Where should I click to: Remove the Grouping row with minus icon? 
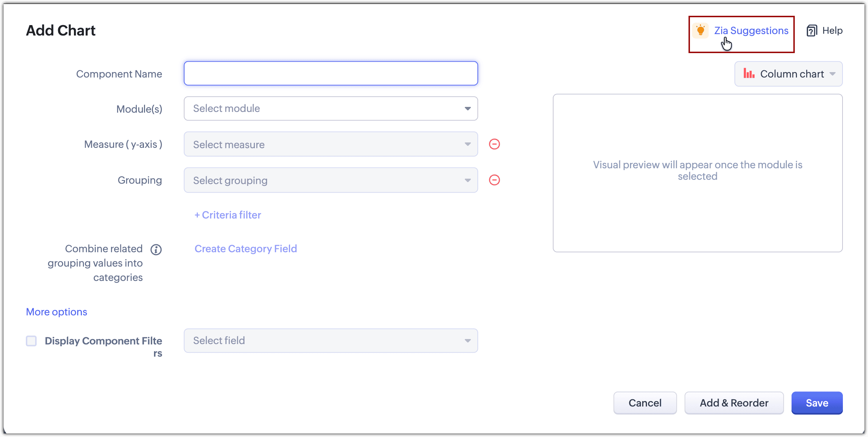[494, 180]
